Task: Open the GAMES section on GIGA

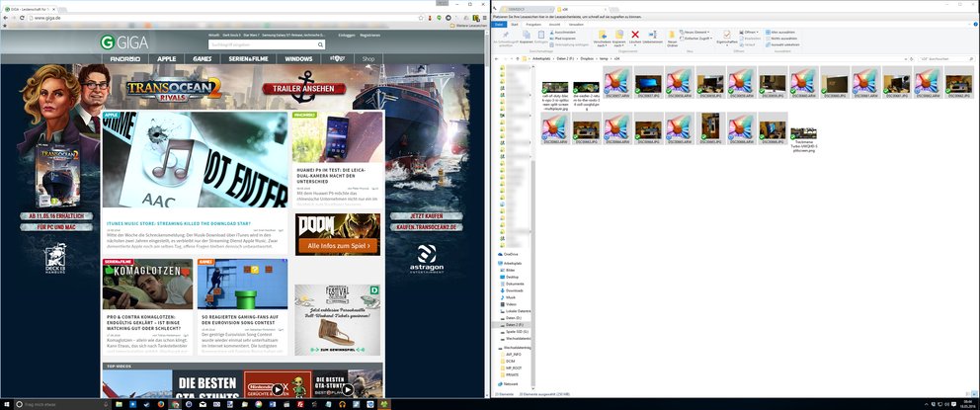Action: [203, 58]
